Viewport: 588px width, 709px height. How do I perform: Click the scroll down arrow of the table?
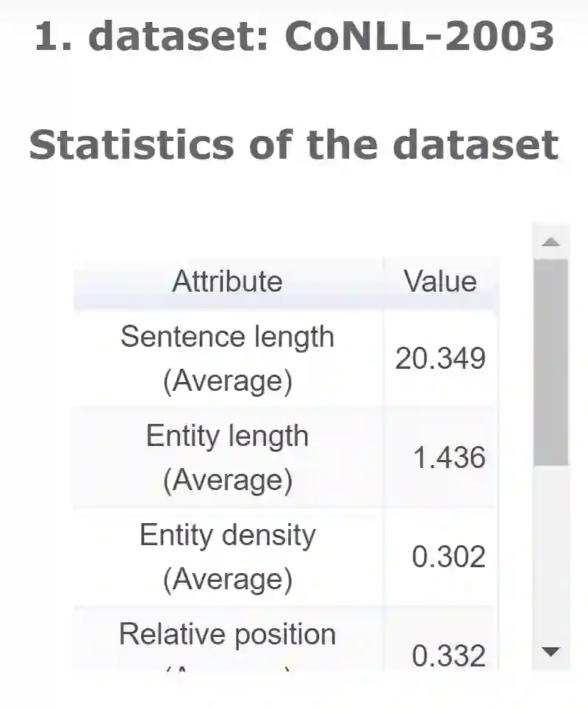pos(551,651)
